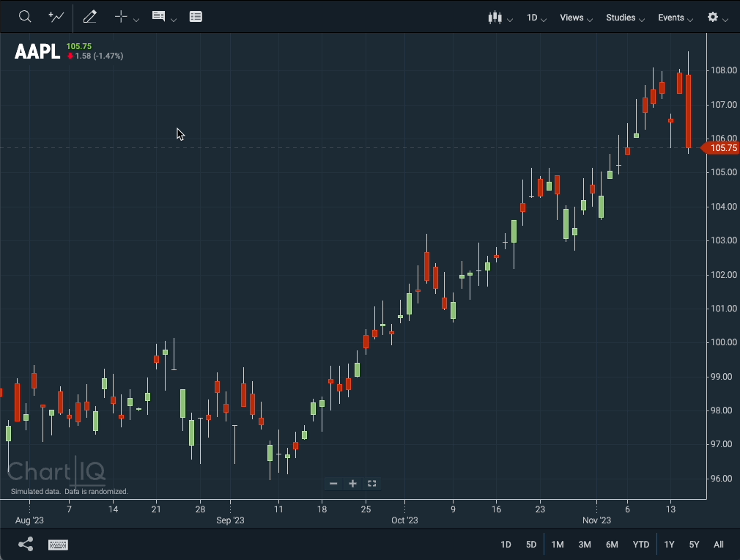Expand the crosshair options chevron
Viewport: 740px width, 560px height.
(136, 20)
